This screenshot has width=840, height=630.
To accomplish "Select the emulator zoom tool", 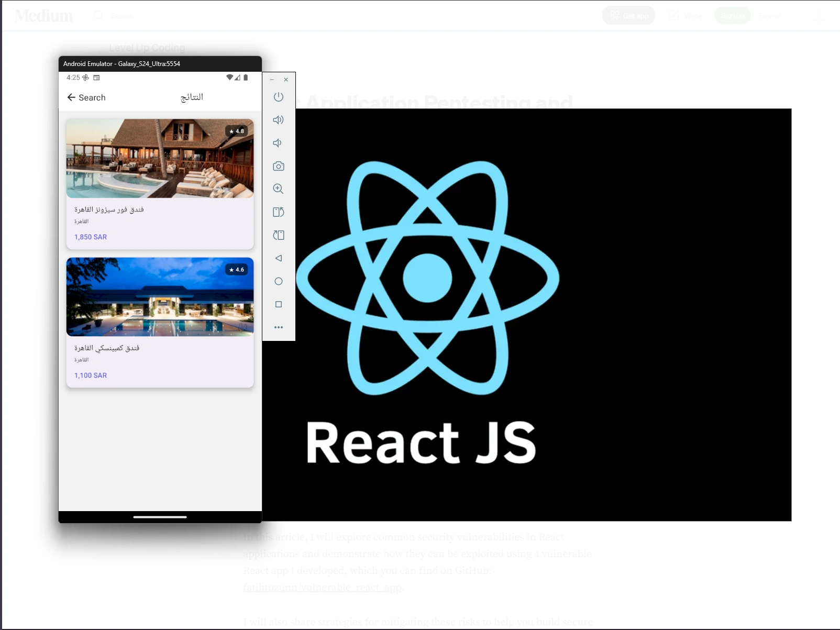I will point(278,189).
